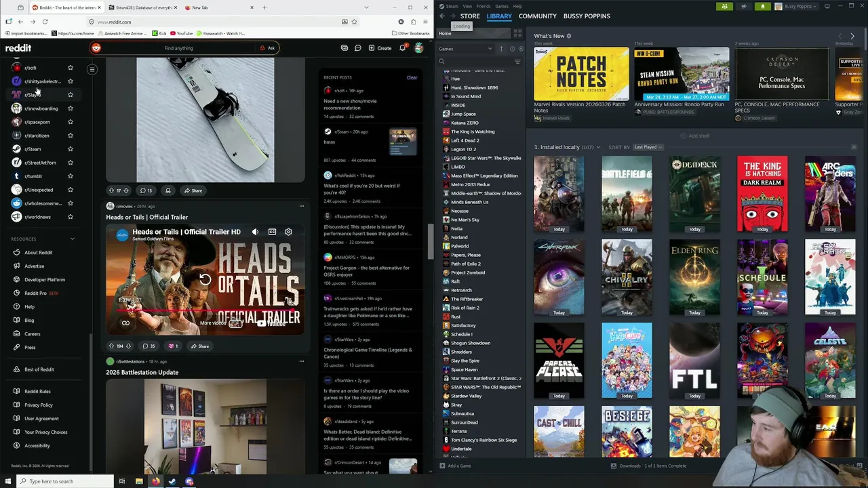Screen dimensions: 868x488
Task: Favorite r/Steam with star toggle
Action: [x=70, y=149]
